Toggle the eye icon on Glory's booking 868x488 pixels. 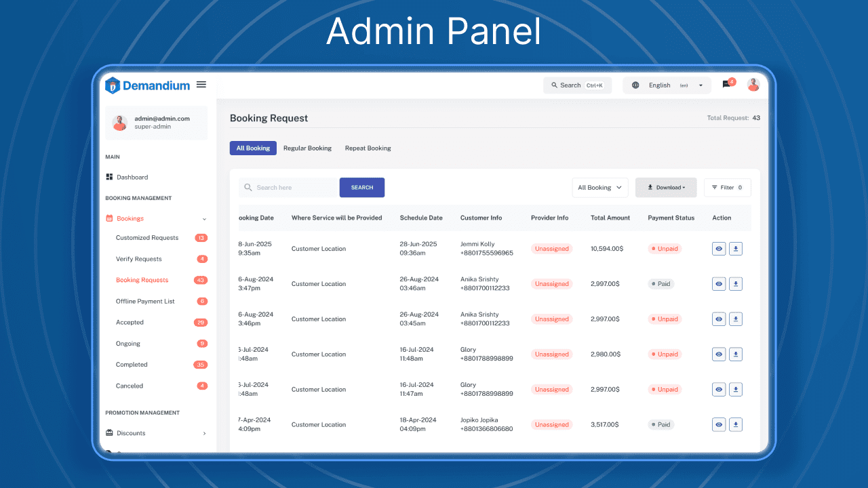[x=718, y=354]
